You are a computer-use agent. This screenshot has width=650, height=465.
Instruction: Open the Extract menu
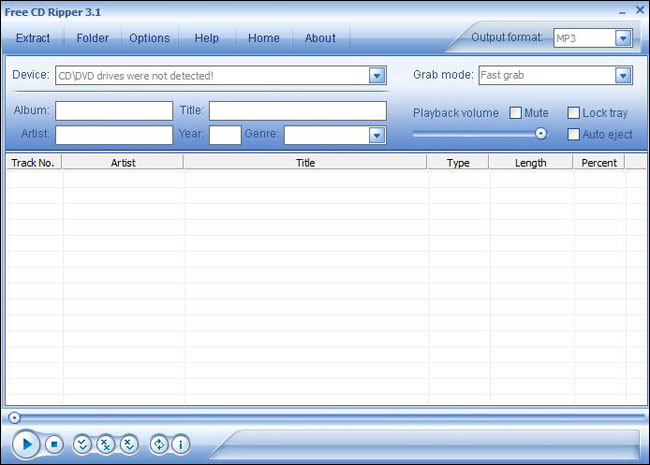[33, 38]
